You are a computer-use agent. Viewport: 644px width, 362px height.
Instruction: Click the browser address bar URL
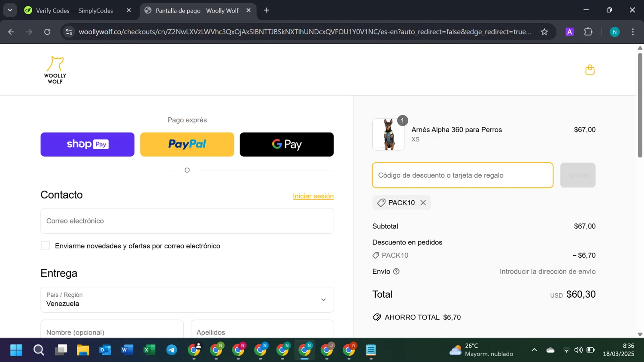click(305, 32)
